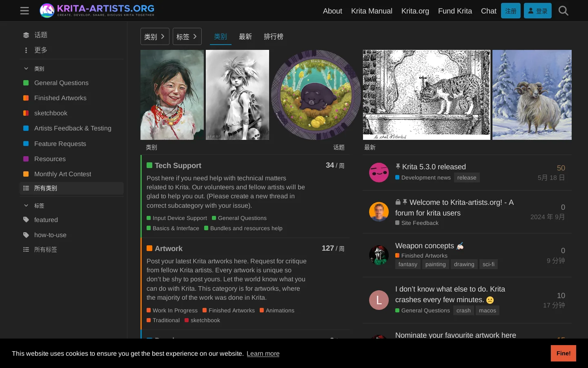The height and width of the screenshot is (368, 588).
Task: Open the masked avatar beside Weapon concepts
Action: (x=379, y=255)
